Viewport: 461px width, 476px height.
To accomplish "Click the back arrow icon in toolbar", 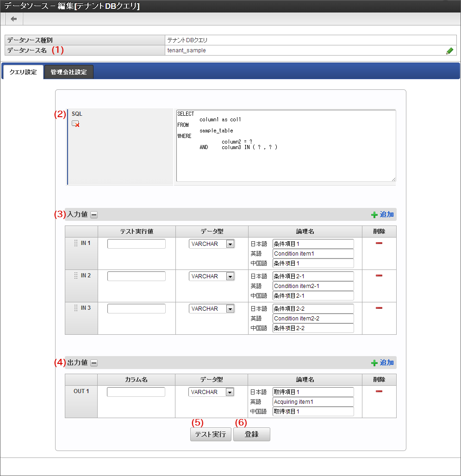I will (x=14, y=19).
